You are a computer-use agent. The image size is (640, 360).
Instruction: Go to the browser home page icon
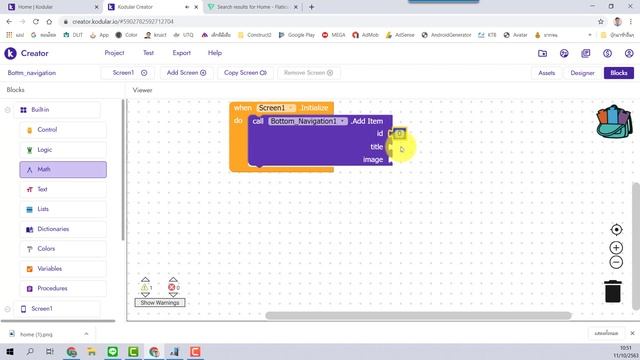49,22
